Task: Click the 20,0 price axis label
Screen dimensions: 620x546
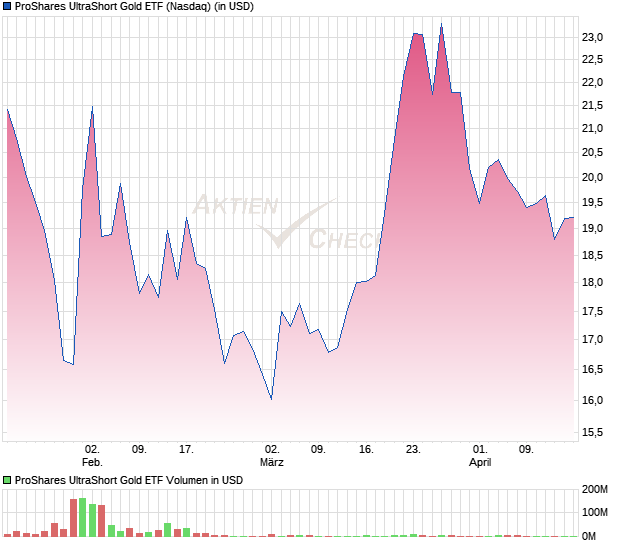Action: (x=593, y=177)
